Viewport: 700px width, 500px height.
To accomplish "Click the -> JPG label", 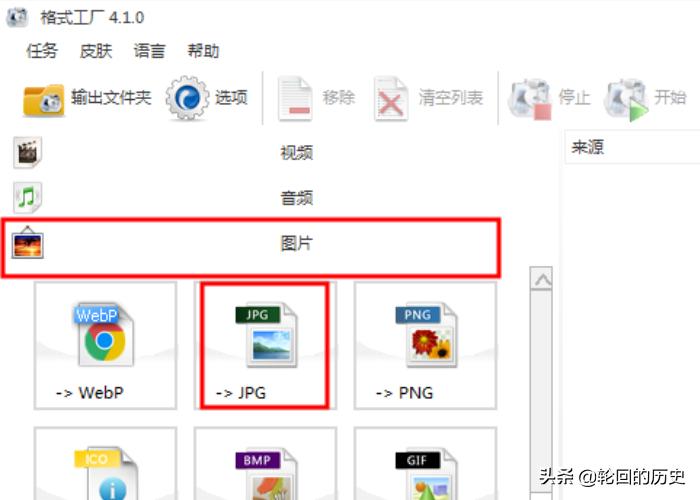I will pos(241,393).
